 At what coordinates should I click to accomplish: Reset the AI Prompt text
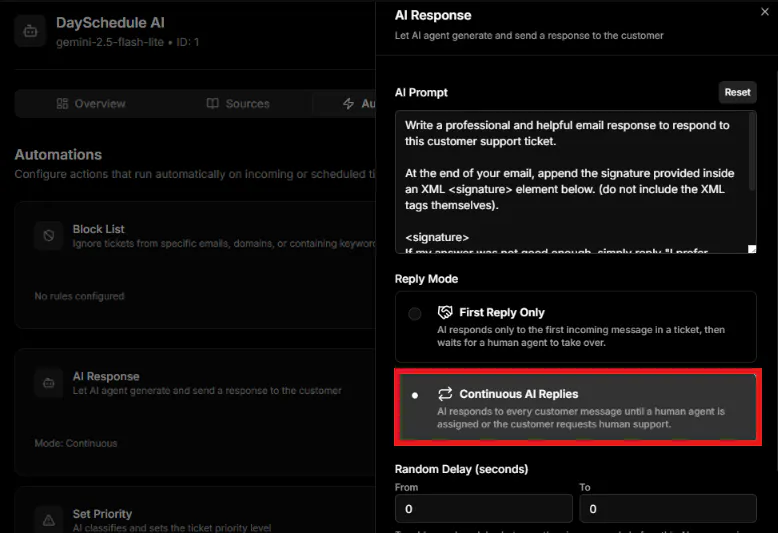tap(737, 92)
